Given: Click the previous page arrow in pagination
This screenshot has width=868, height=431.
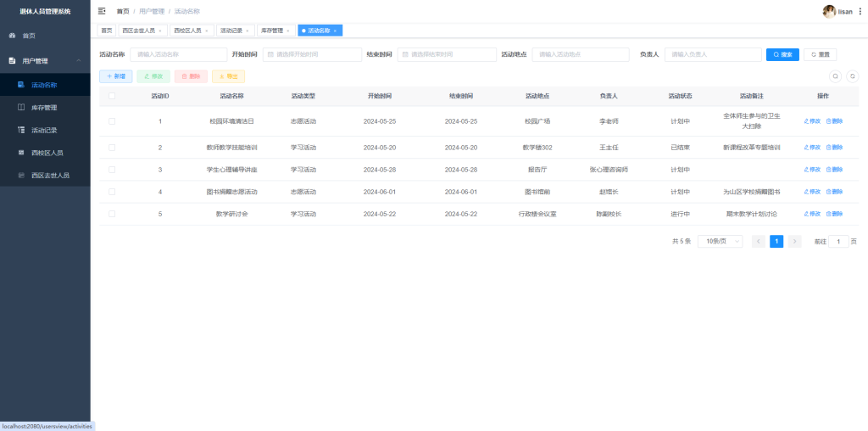Looking at the screenshot, I should point(759,241).
